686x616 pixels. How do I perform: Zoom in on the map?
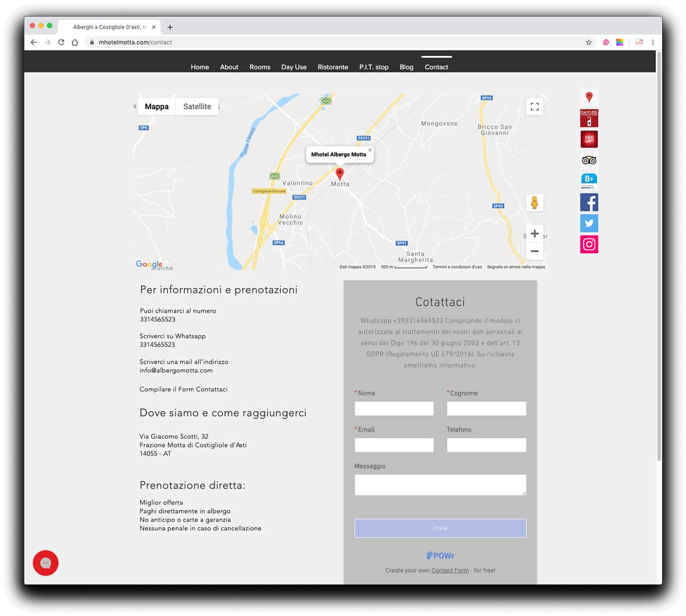click(x=535, y=233)
